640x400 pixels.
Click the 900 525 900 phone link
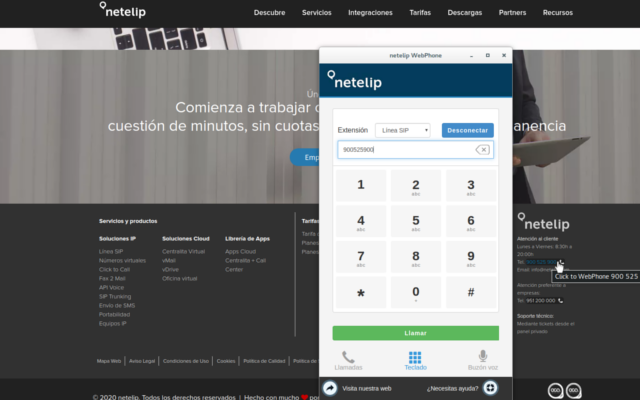[542, 262]
